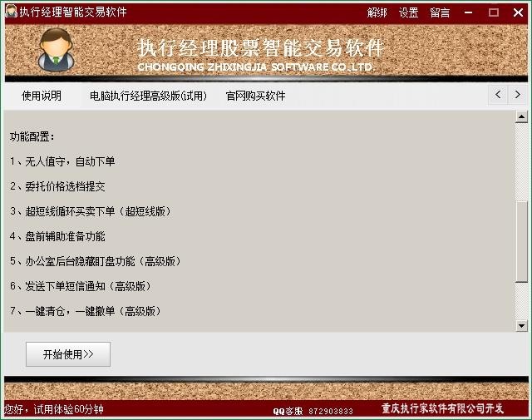
Task: Click 重庆执行家软件有限公司开发 footer text
Action: [x=442, y=408]
